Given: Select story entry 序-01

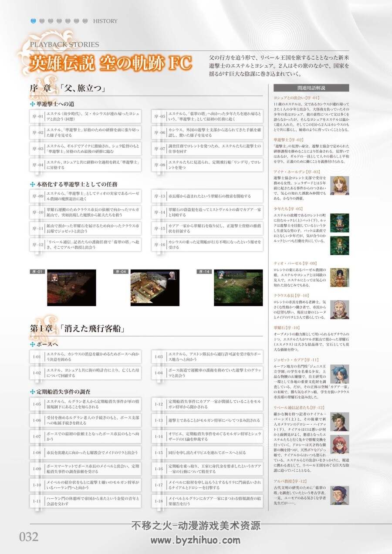Looking at the screenshot, I should point(85,116).
